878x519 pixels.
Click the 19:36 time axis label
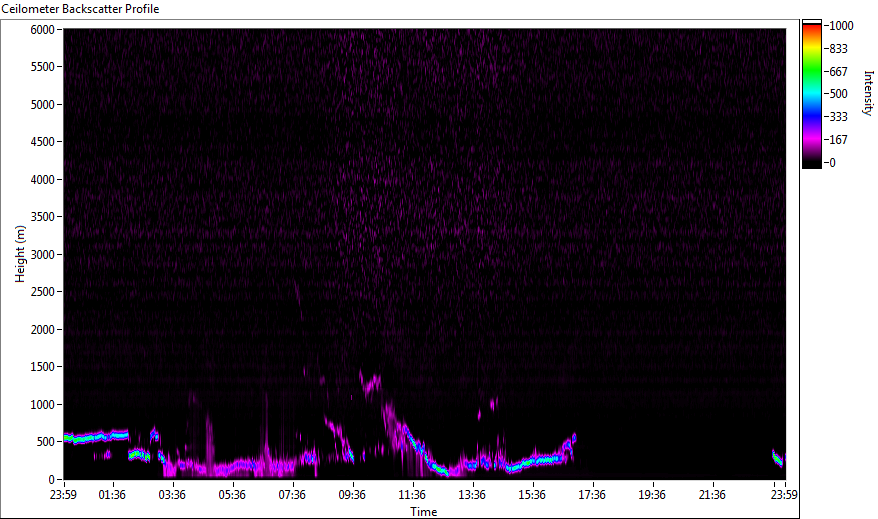pos(652,495)
